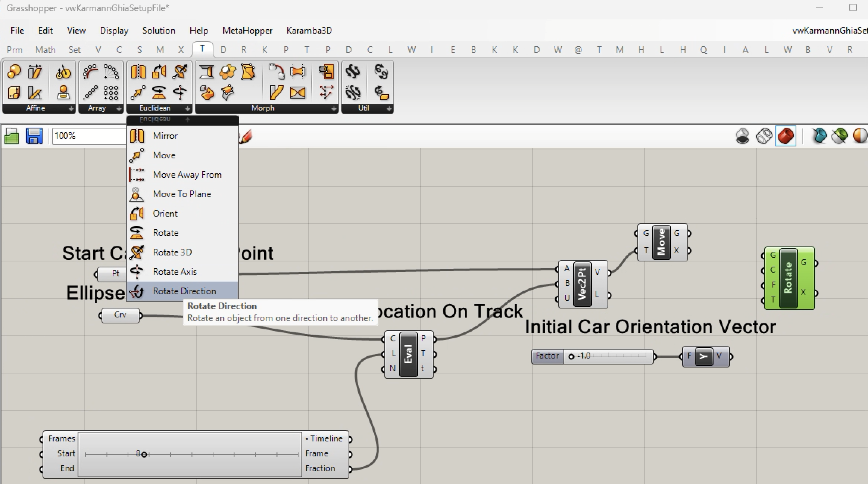Select the green Rotate component on canvas
868x484 pixels.
coord(788,278)
